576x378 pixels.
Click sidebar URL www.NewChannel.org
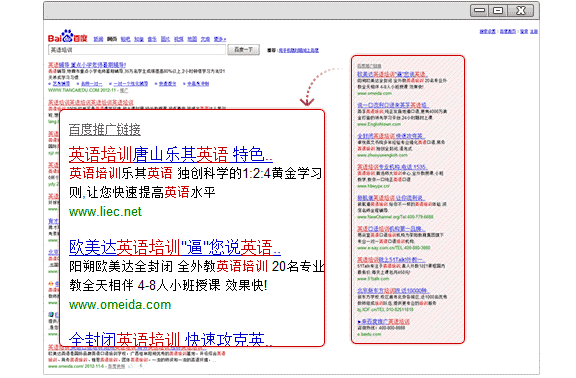(x=395, y=217)
